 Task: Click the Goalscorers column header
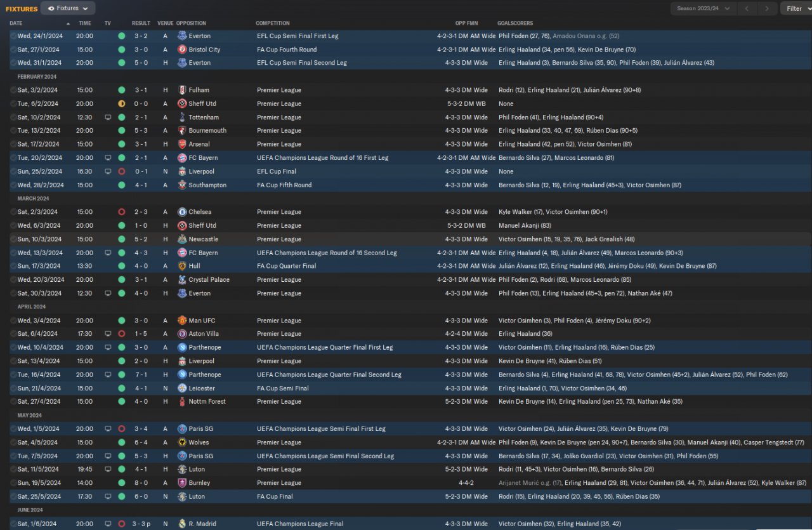[x=515, y=23]
